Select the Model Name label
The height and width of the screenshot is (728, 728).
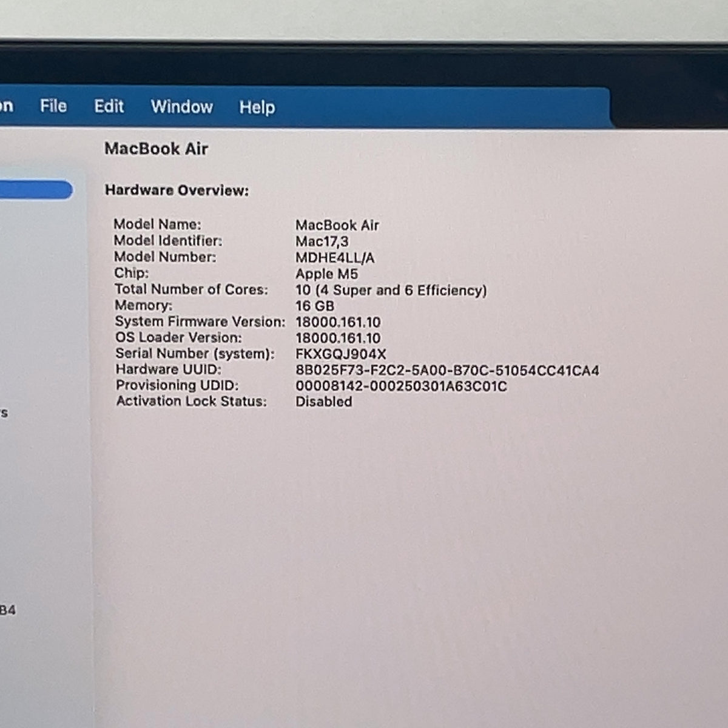(158, 224)
